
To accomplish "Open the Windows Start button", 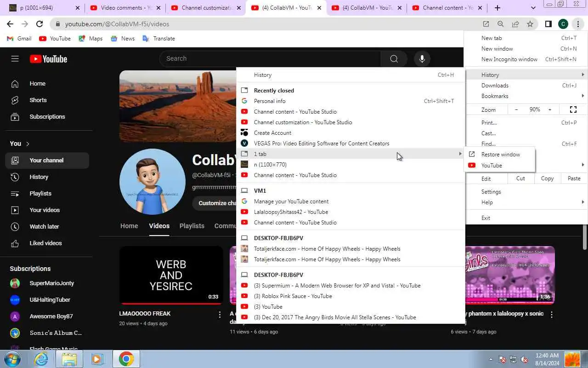I will [x=12, y=359].
